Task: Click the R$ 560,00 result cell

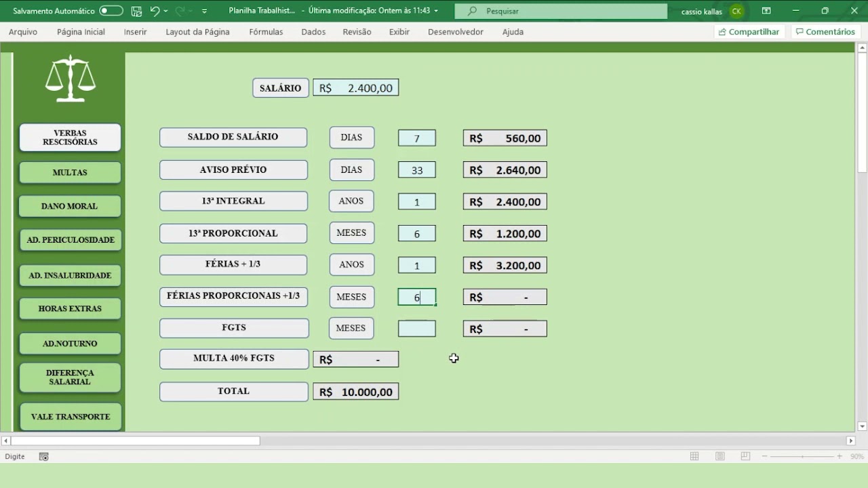Action: (x=505, y=138)
